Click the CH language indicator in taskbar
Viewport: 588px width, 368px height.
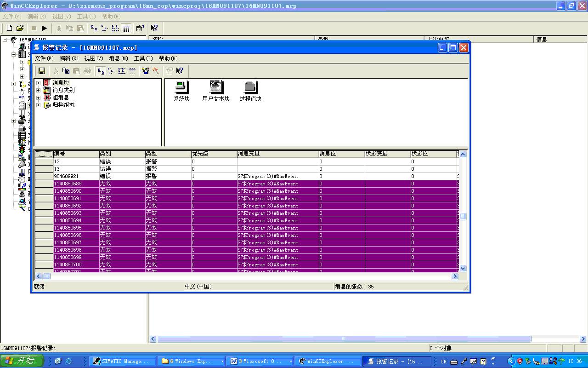pyautogui.click(x=444, y=362)
